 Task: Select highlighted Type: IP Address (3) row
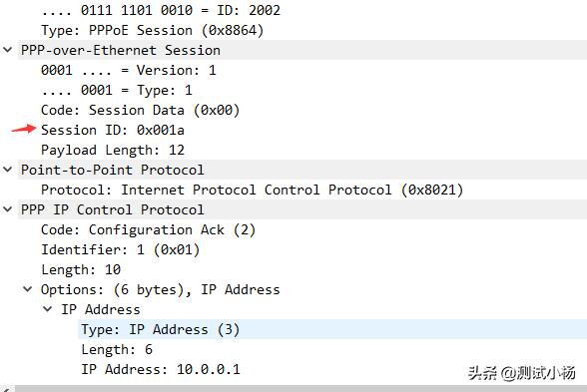pyautogui.click(x=332, y=329)
